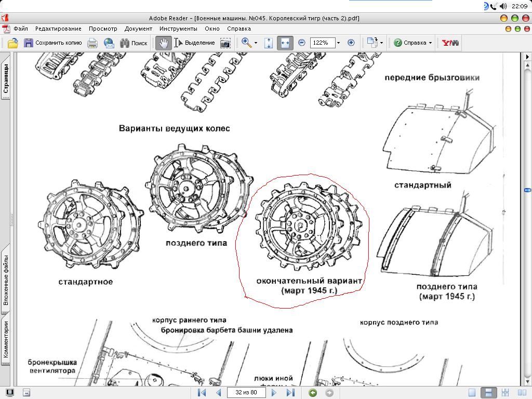Click the scrollbar up arrow
This screenshot has height=399, width=532.
(x=528, y=64)
